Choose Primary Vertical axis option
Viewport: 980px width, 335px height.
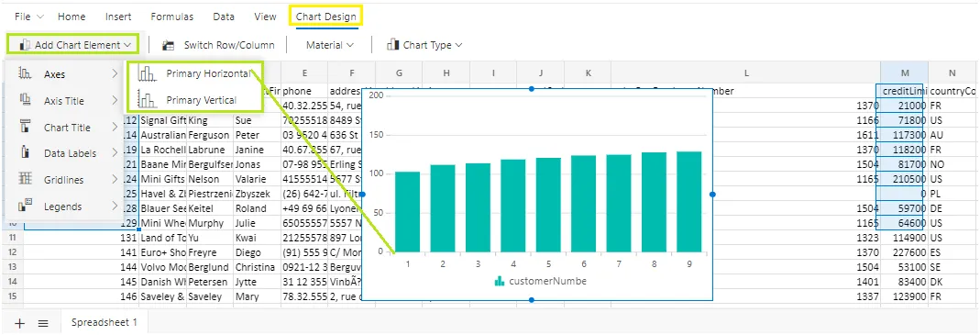tap(194, 100)
